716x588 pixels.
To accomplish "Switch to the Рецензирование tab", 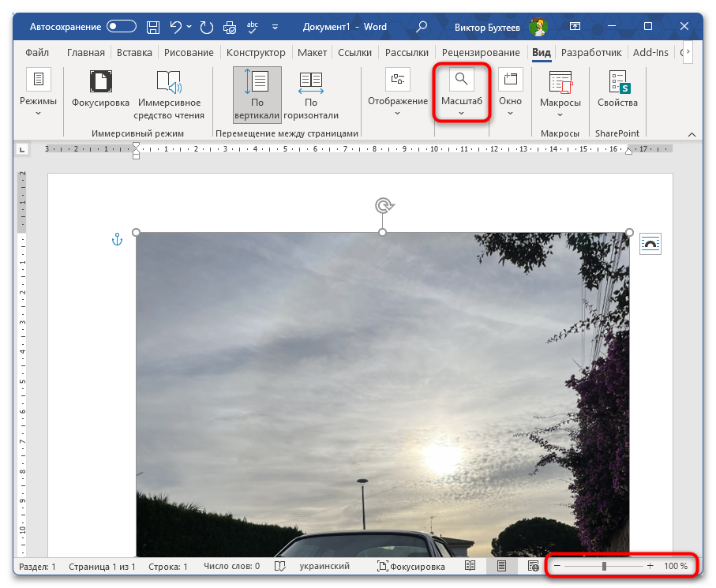I will [x=480, y=53].
